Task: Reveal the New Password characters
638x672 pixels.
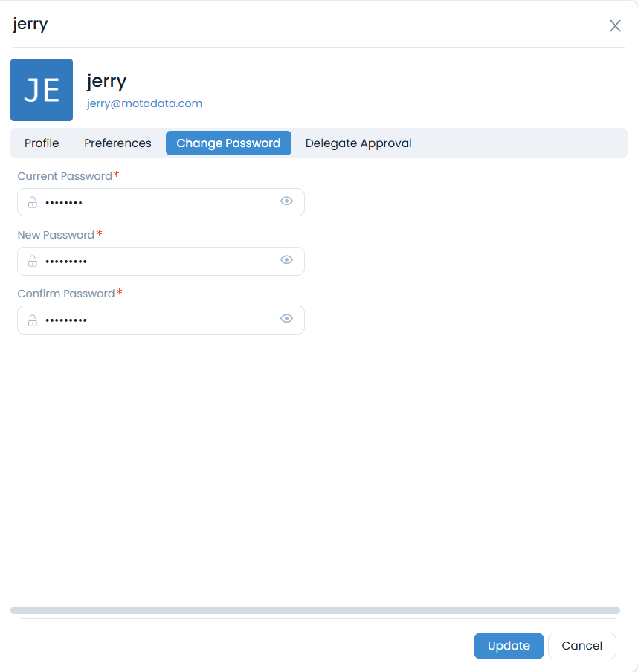Action: pyautogui.click(x=286, y=259)
